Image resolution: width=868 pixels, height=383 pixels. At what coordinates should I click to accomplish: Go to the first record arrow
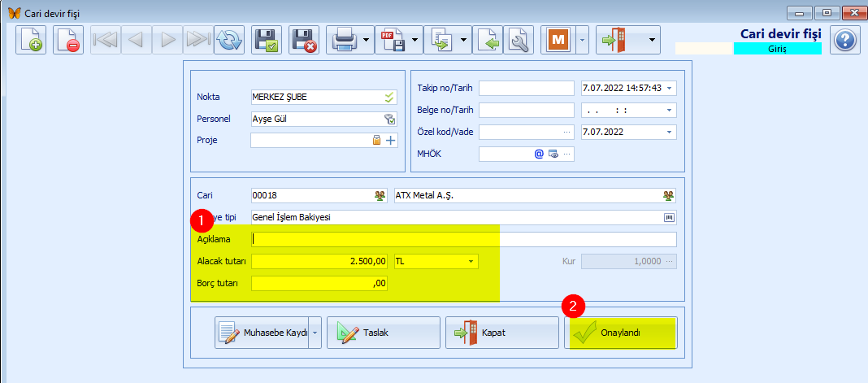[x=106, y=40]
